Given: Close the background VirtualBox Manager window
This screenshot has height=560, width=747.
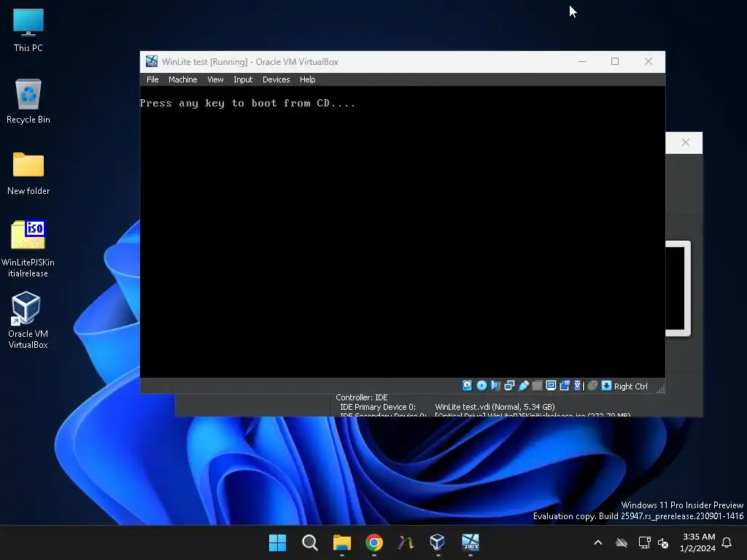Looking at the screenshot, I should pyautogui.click(x=685, y=142).
